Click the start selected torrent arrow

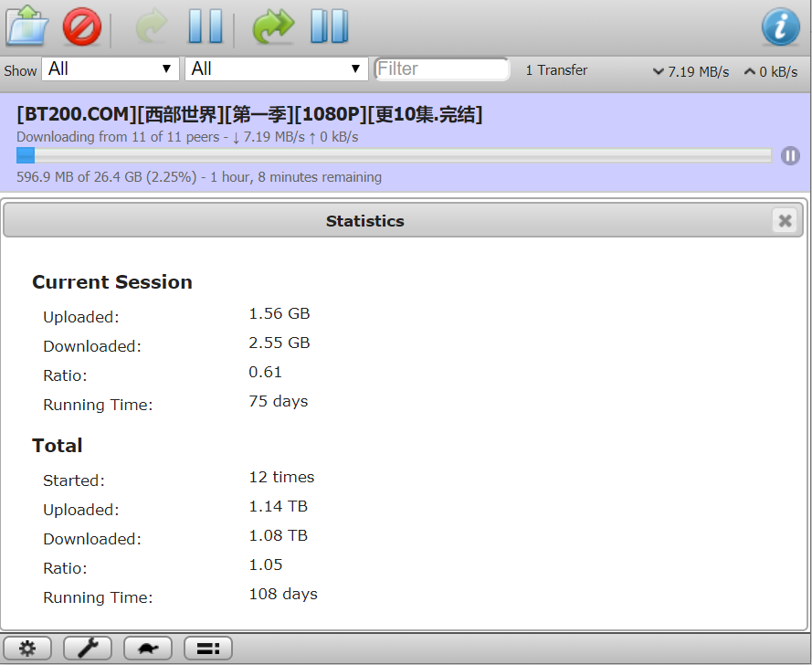point(151,26)
